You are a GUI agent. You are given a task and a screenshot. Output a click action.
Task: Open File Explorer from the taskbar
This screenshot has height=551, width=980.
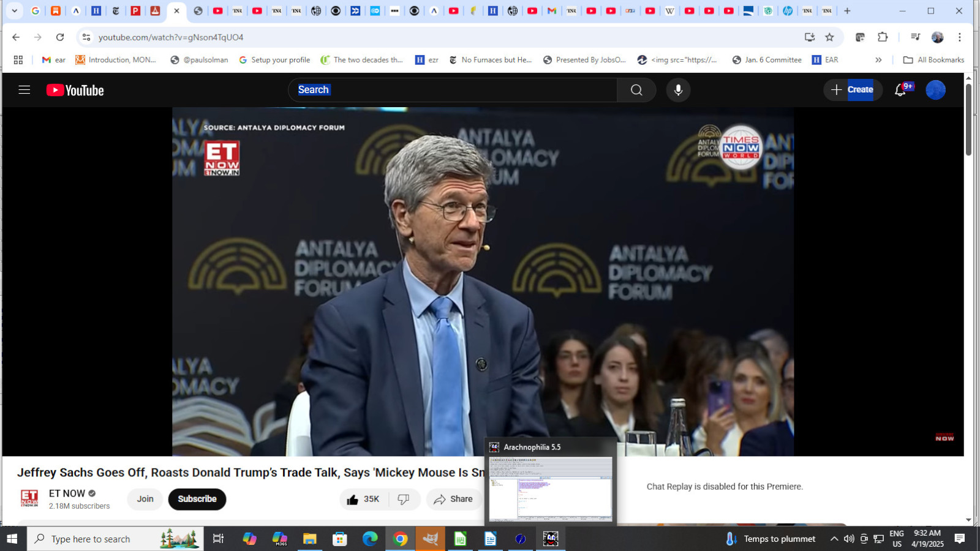tap(310, 539)
